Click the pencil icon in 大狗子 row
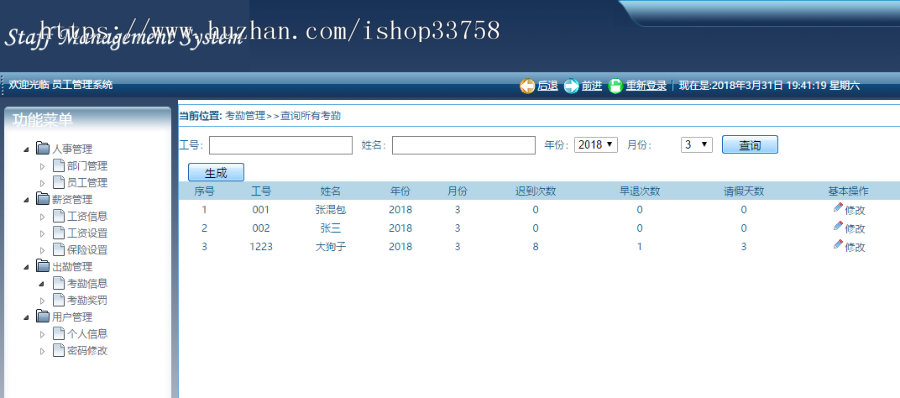The height and width of the screenshot is (398, 900). pyautogui.click(x=838, y=244)
